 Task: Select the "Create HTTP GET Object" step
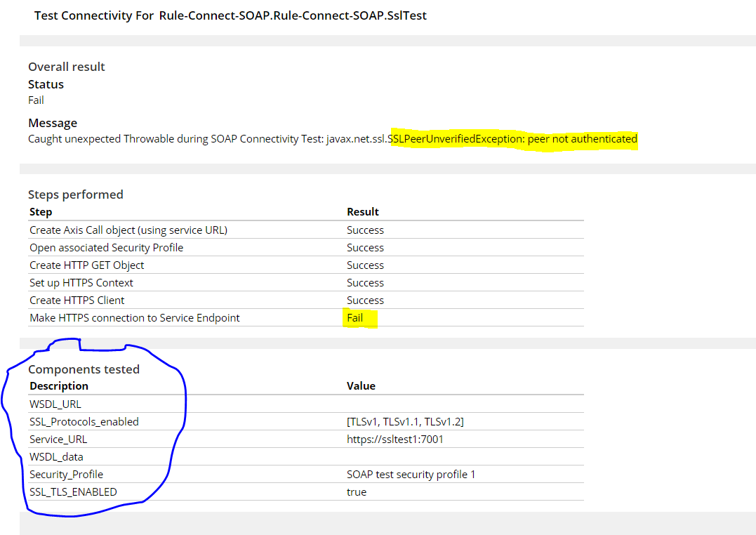point(87,265)
